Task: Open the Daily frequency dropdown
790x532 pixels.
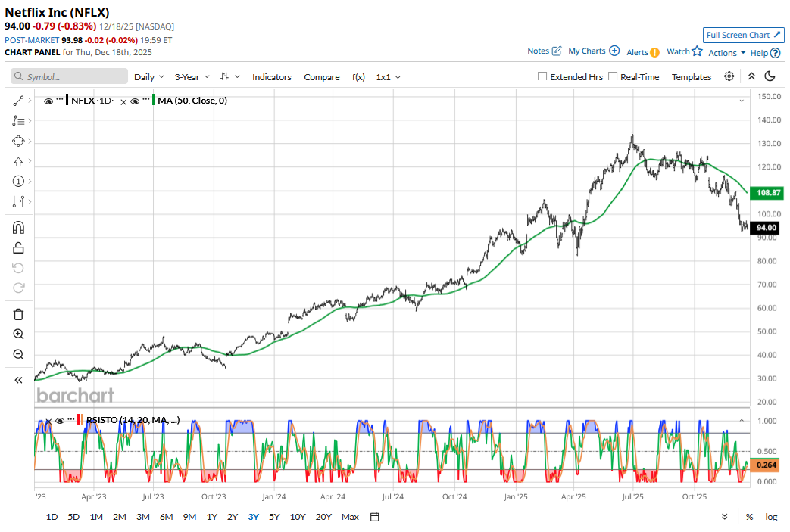Action: 149,77
